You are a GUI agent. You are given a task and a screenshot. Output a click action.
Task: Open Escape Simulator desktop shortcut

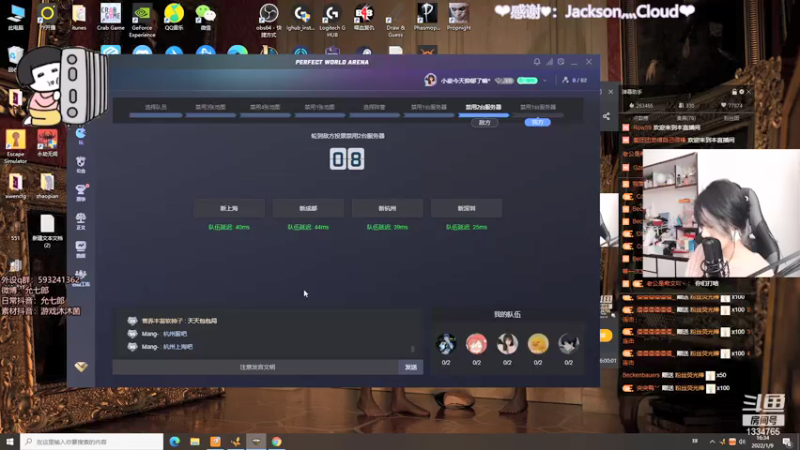(x=15, y=146)
